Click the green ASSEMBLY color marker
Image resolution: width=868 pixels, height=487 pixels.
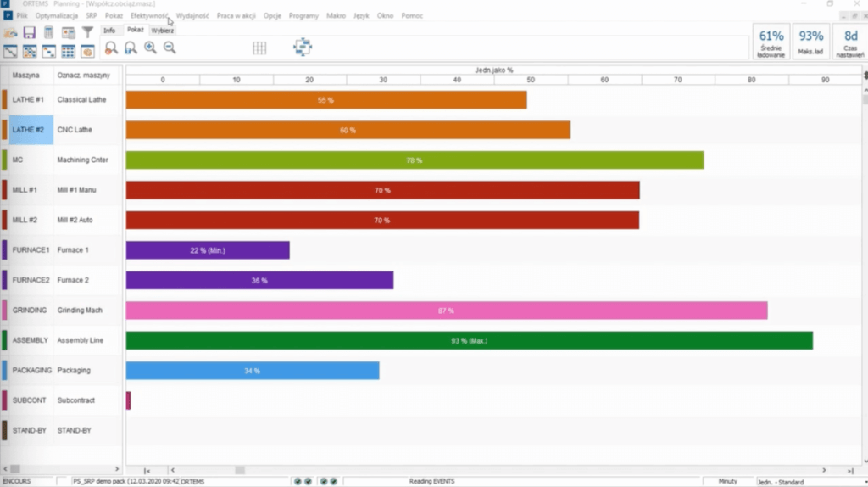[x=4, y=340]
